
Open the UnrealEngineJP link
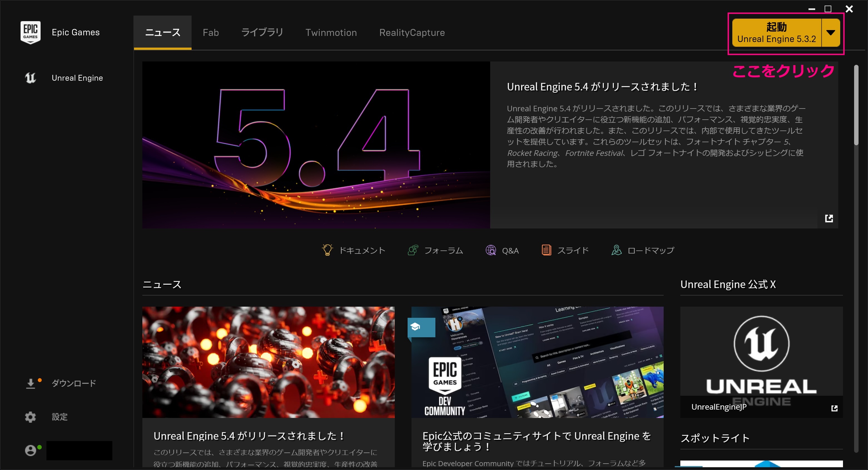tap(718, 407)
